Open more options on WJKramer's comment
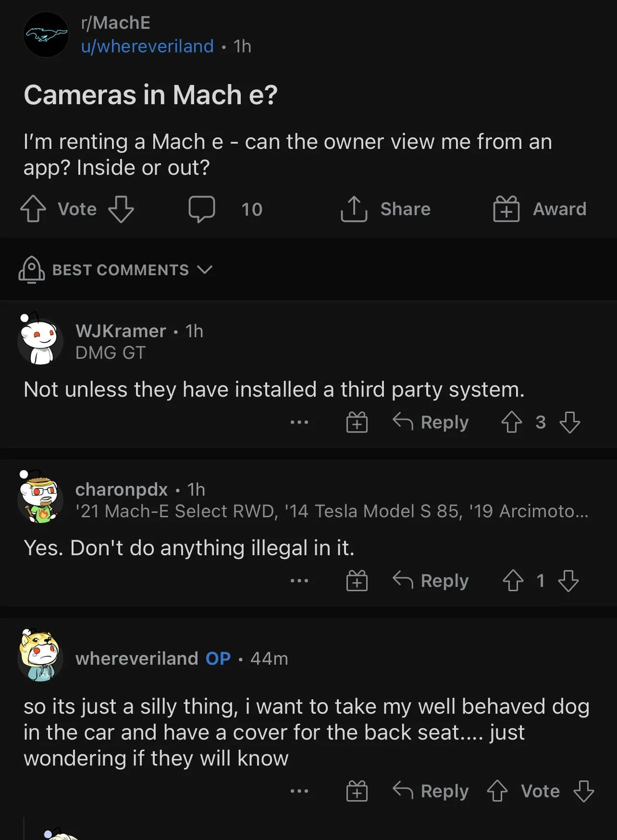This screenshot has height=840, width=617. coord(299,423)
